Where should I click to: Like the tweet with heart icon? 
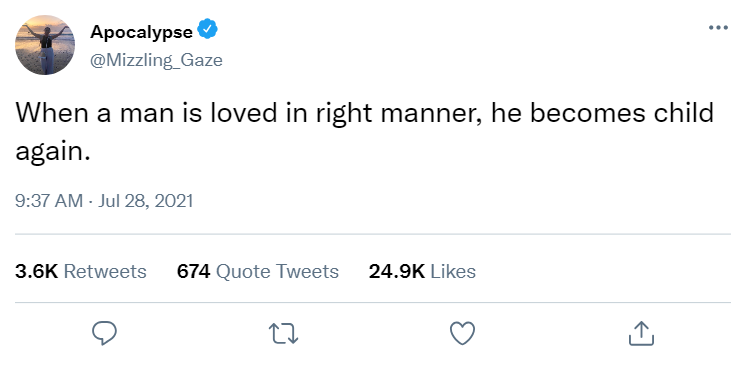pos(462,333)
